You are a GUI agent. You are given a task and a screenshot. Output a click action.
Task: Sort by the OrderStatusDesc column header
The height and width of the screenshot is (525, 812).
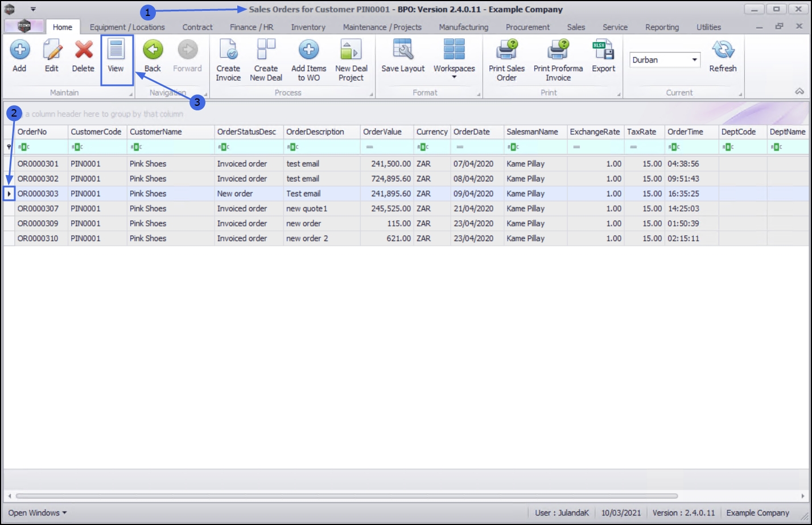pyautogui.click(x=249, y=132)
